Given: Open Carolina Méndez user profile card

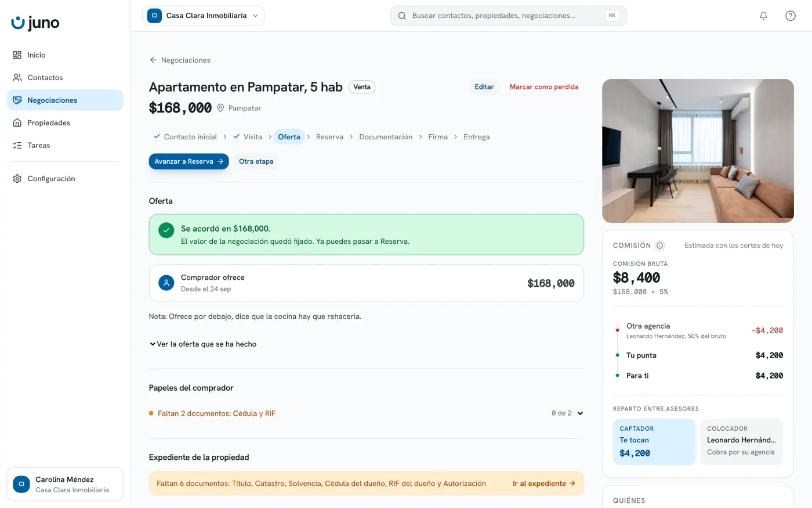Looking at the screenshot, I should 65,484.
